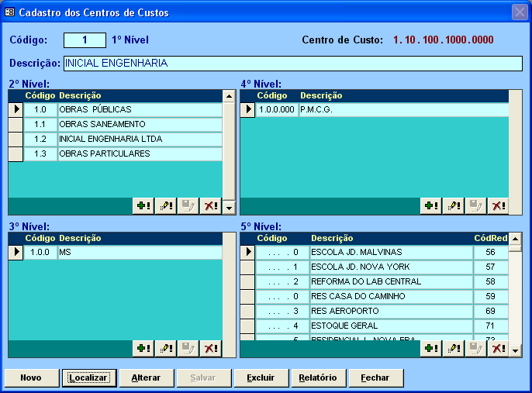The image size is (532, 393).
Task: Click scroll up arrow in 2º Nível list
Action: tap(229, 96)
